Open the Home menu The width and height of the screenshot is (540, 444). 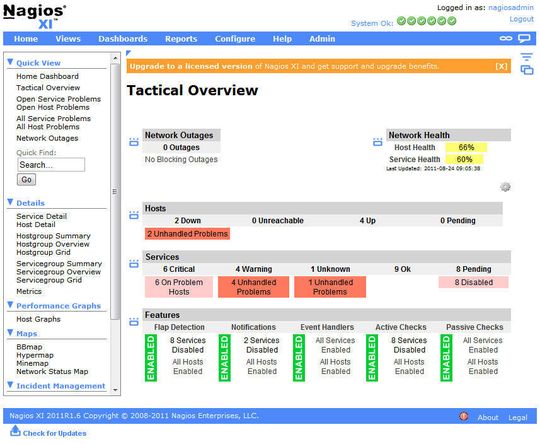(26, 39)
